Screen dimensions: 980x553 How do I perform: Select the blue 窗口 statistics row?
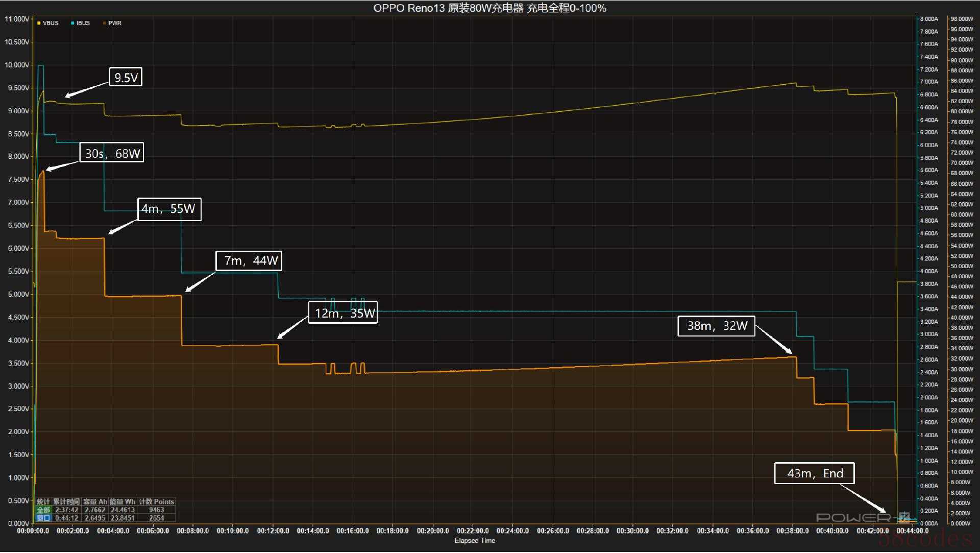click(43, 518)
